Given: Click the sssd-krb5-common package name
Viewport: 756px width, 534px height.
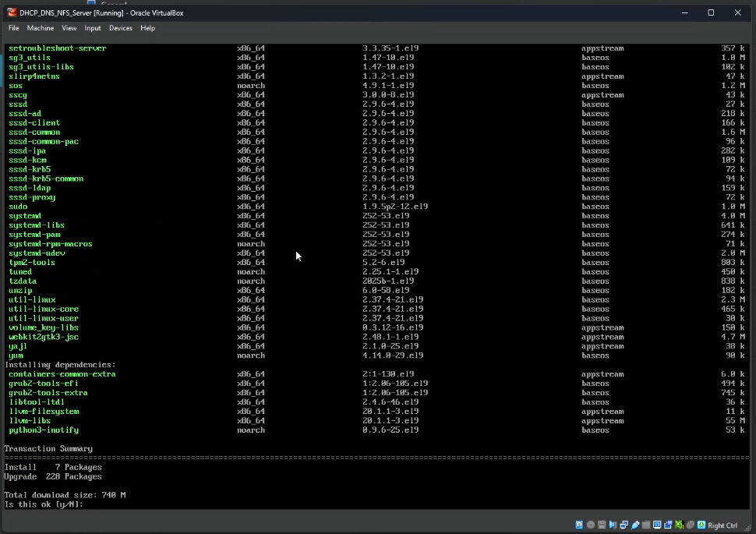Looking at the screenshot, I should [46, 179].
